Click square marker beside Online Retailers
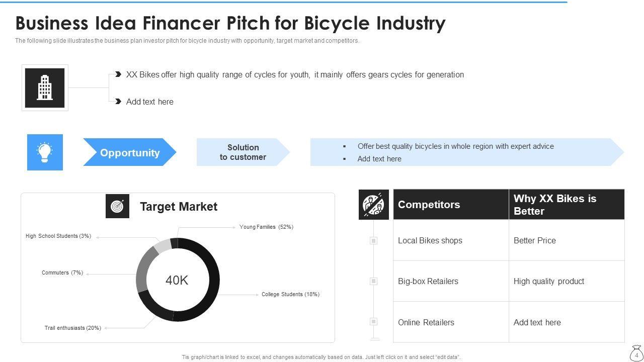This screenshot has height=362, width=644. tap(373, 322)
